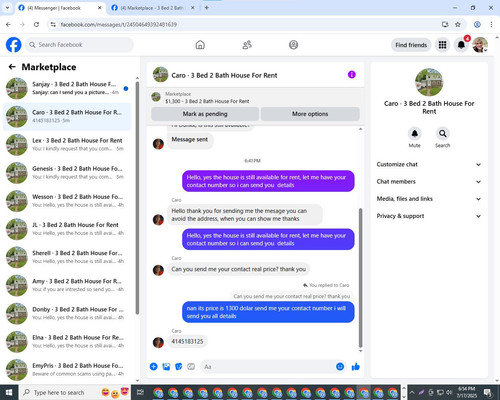This screenshot has height=400, width=500.
Task: Open JL conversation
Action: coord(67,229)
